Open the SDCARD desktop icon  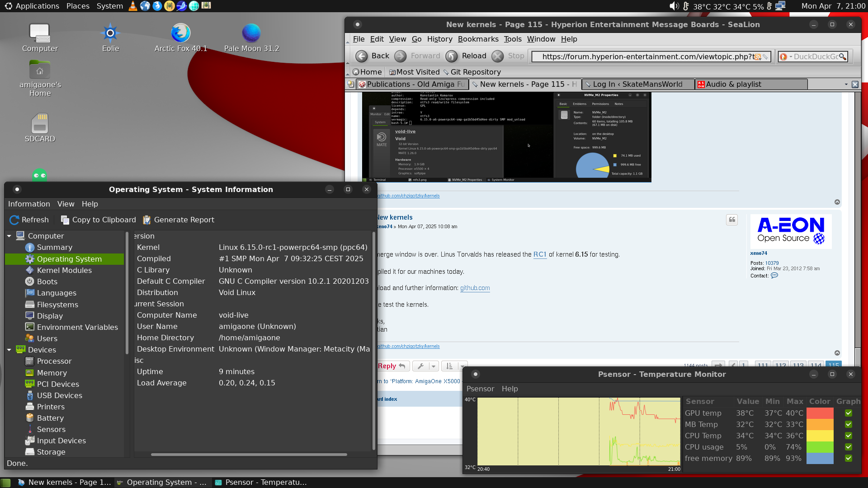point(40,128)
